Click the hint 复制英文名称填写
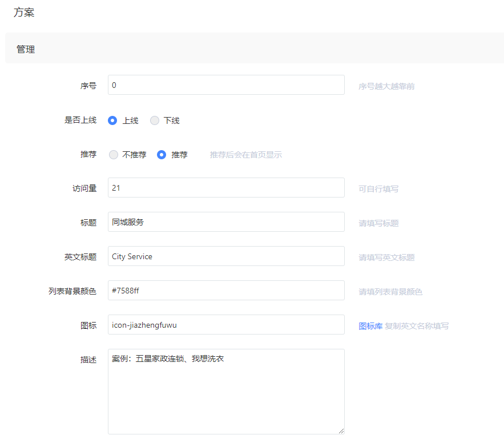This screenshot has width=504, height=443. [417, 326]
